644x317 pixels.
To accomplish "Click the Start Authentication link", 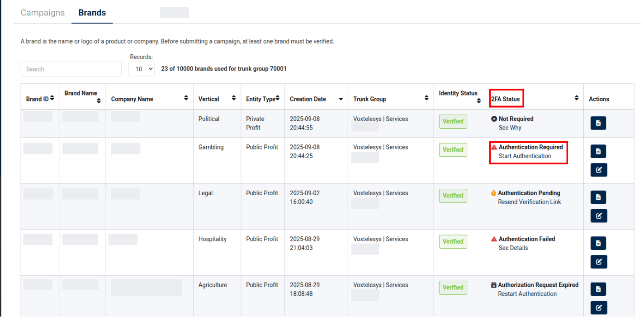I will tap(525, 156).
